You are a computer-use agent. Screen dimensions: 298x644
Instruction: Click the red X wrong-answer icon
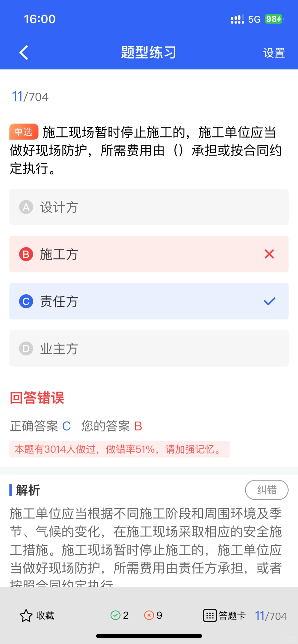pos(269,254)
